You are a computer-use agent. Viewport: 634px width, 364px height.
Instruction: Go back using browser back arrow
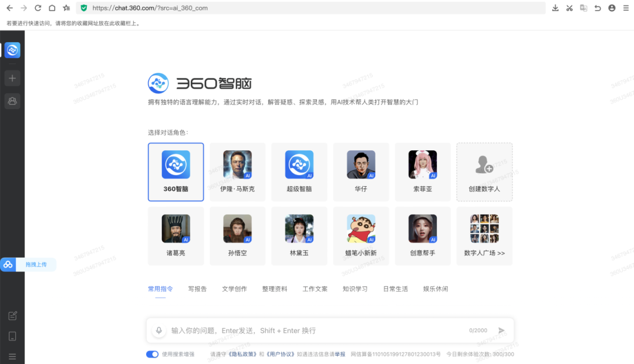click(9, 8)
